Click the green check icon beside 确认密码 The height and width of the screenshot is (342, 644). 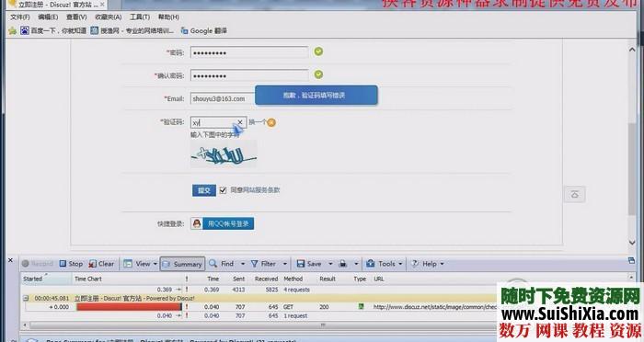318,74
